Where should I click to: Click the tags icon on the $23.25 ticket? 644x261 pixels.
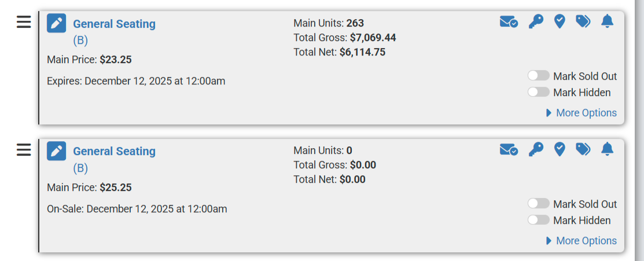tap(583, 22)
